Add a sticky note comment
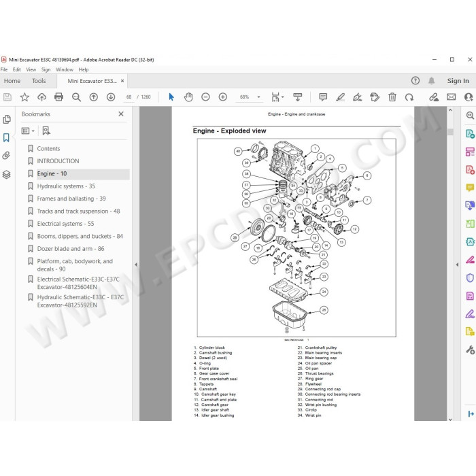This screenshot has height=476, width=476. (323, 97)
